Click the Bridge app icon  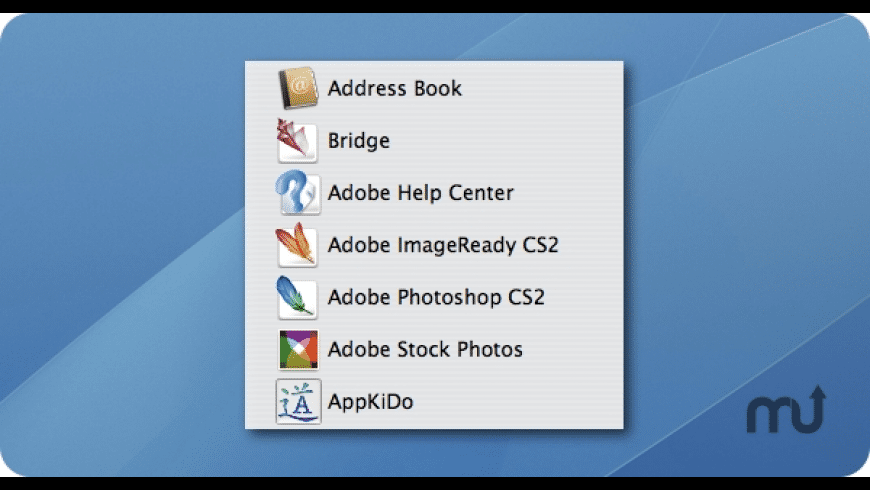click(x=297, y=140)
